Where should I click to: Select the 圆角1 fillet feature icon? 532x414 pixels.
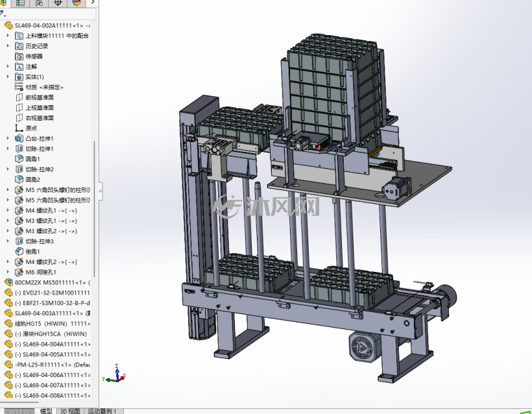pyautogui.click(x=19, y=159)
